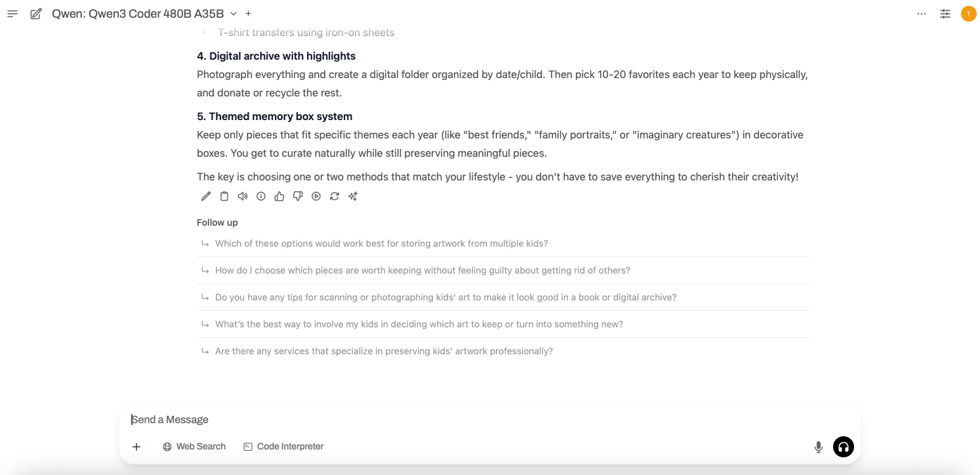Select the follow-up about storing artwork from multiple kids
The image size is (980, 475).
click(x=381, y=243)
